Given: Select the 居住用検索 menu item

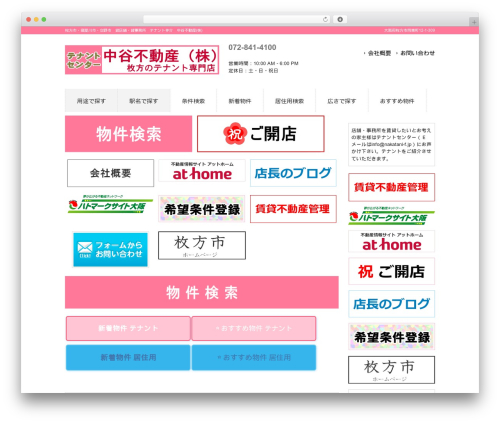Looking at the screenshot, I should pos(289,101).
